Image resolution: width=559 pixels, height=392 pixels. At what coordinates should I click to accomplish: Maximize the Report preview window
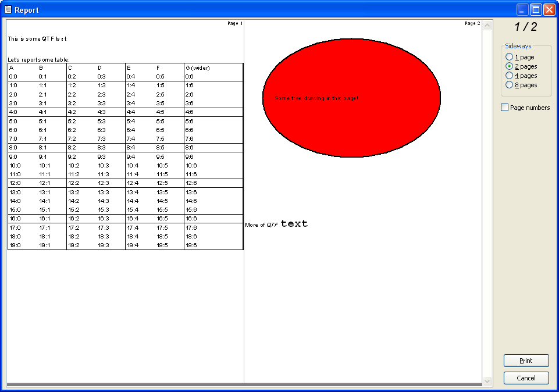coord(536,10)
